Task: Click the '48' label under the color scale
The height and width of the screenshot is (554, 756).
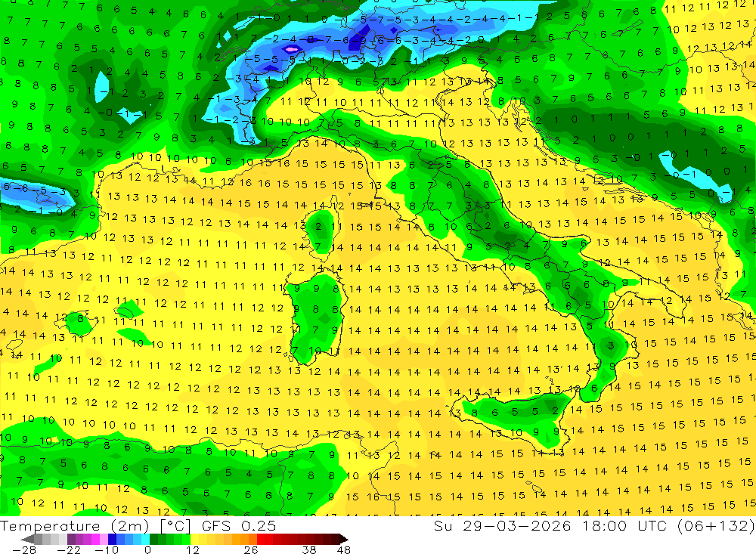Action: coord(344,549)
